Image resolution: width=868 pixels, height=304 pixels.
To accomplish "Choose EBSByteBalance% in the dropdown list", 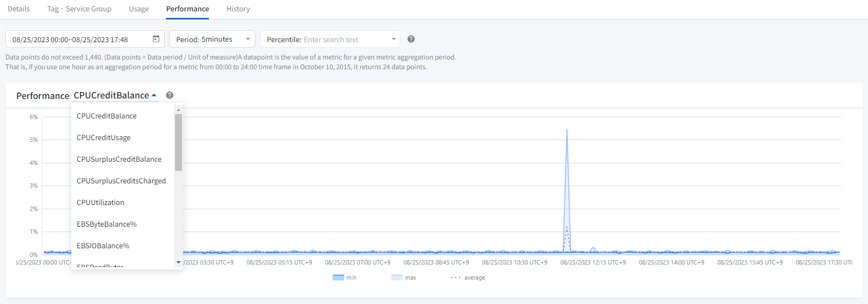I will [106, 224].
